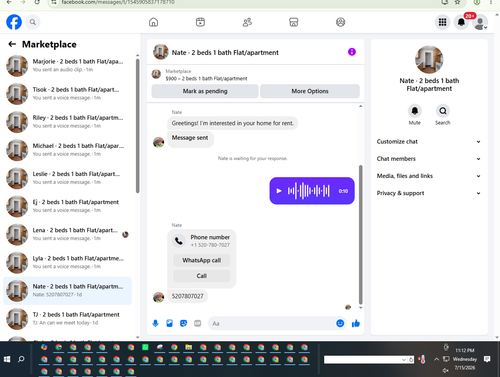
Task: Open Lena conversation
Action: pyautogui.click(x=67, y=234)
